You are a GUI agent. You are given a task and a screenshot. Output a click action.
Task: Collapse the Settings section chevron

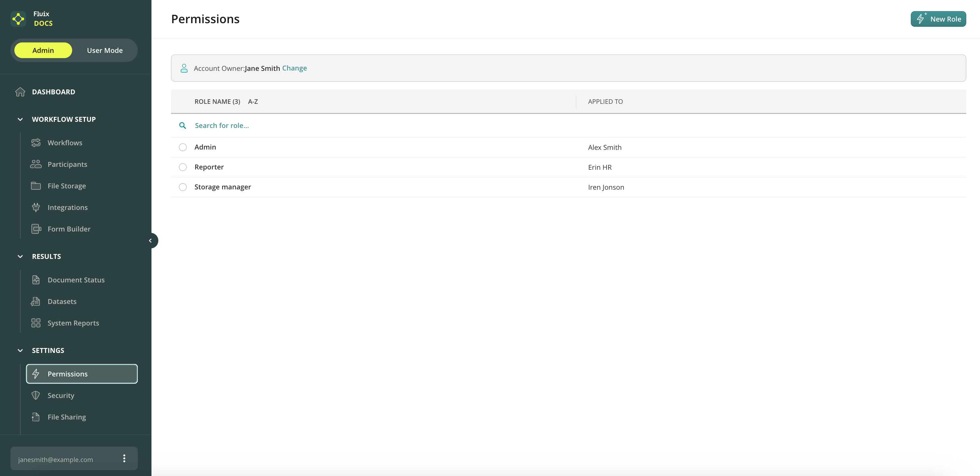(x=20, y=350)
